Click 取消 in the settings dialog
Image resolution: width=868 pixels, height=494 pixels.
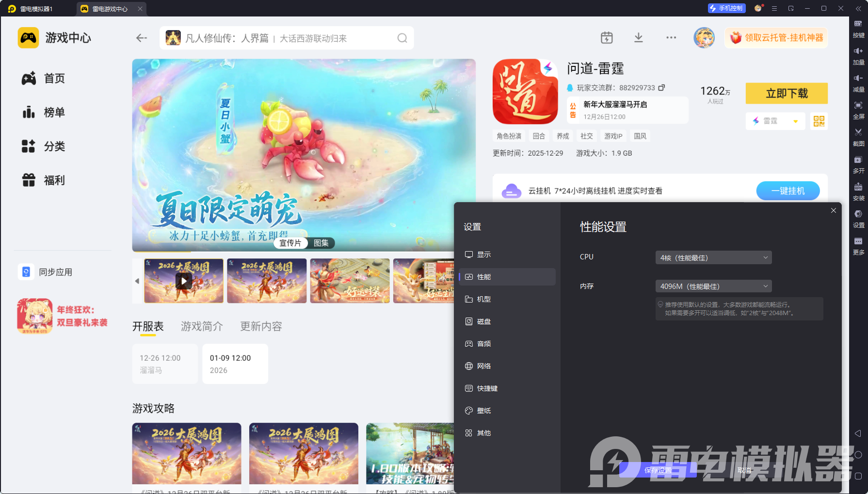point(744,470)
